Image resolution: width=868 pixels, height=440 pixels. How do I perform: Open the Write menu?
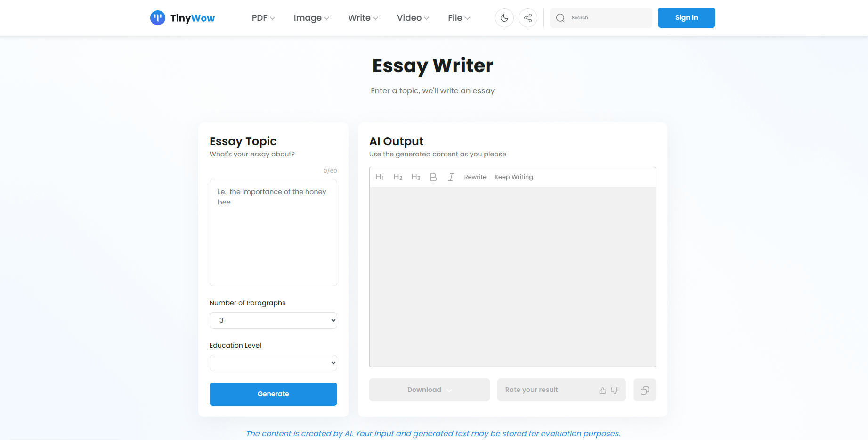point(363,18)
